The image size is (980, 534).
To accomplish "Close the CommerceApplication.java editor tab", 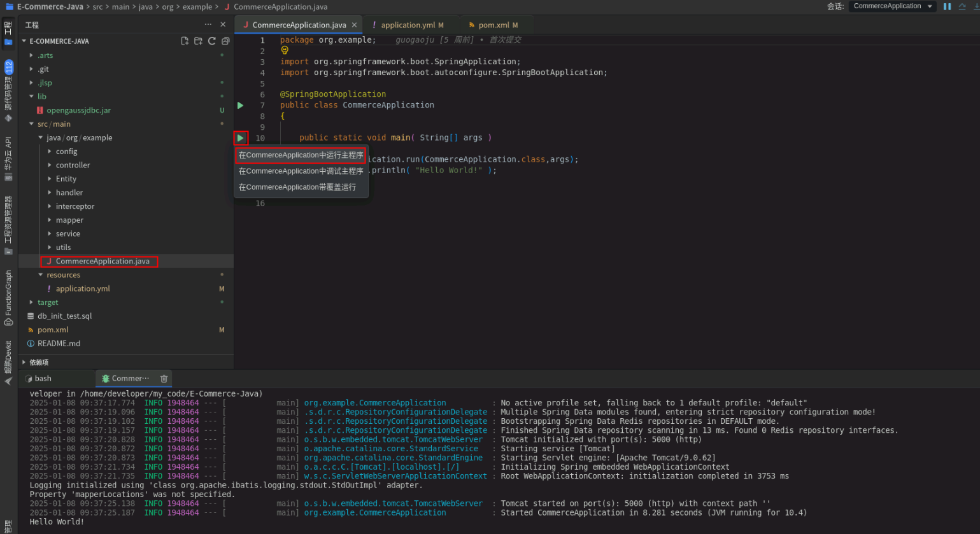I will (355, 25).
